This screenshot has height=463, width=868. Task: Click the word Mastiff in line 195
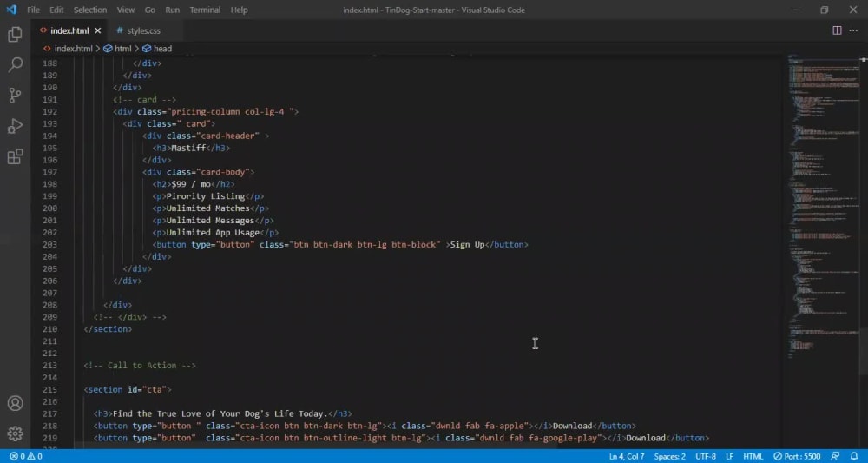pos(188,148)
